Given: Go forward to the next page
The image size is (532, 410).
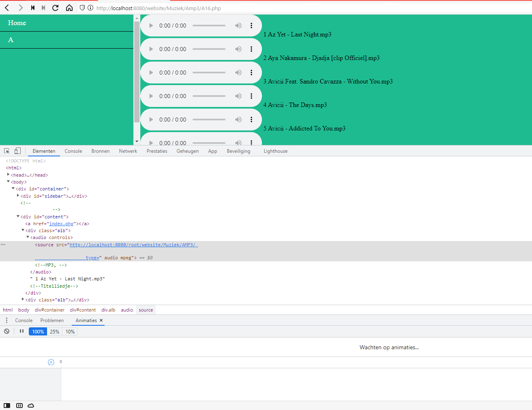Looking at the screenshot, I should (20, 8).
